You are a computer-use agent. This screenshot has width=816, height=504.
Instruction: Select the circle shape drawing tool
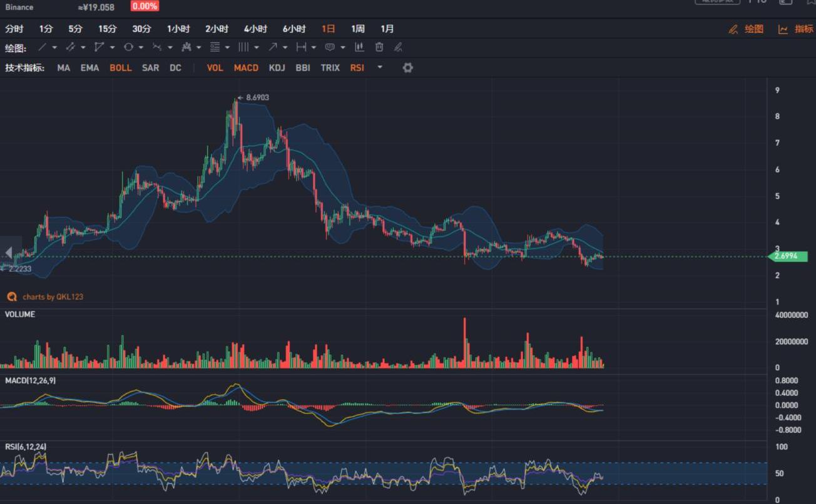click(x=128, y=48)
